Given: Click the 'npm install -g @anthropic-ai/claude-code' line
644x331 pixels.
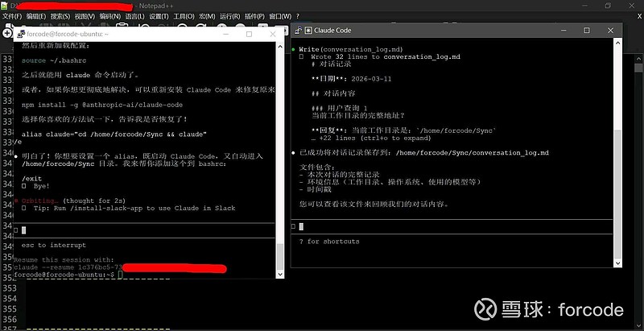Looking at the screenshot, I should click(x=102, y=105).
